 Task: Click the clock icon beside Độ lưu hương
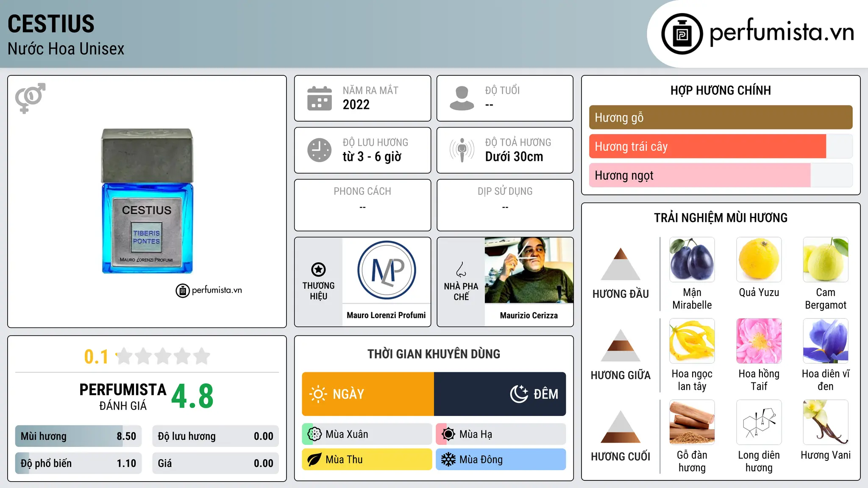(320, 150)
